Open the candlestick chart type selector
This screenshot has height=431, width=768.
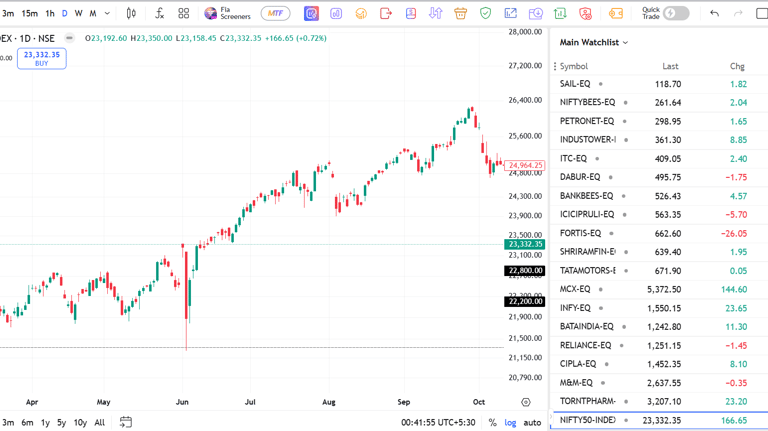131,14
